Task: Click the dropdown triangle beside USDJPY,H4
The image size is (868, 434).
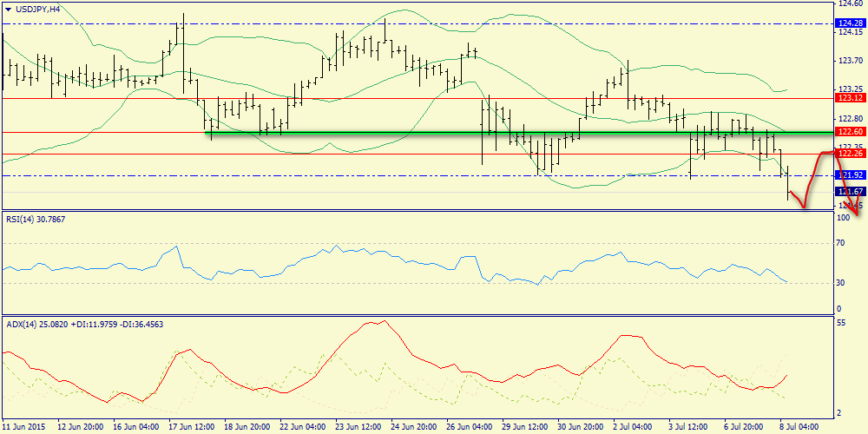Action: (x=8, y=8)
